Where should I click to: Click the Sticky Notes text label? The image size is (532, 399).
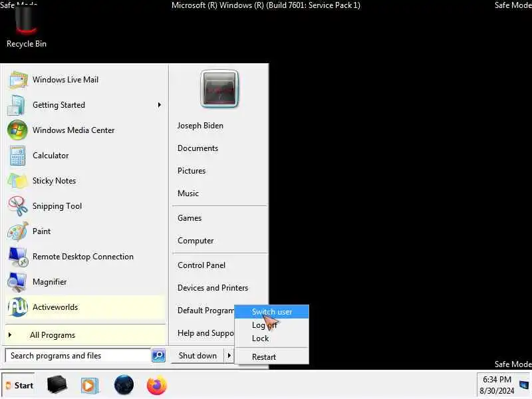(x=54, y=181)
